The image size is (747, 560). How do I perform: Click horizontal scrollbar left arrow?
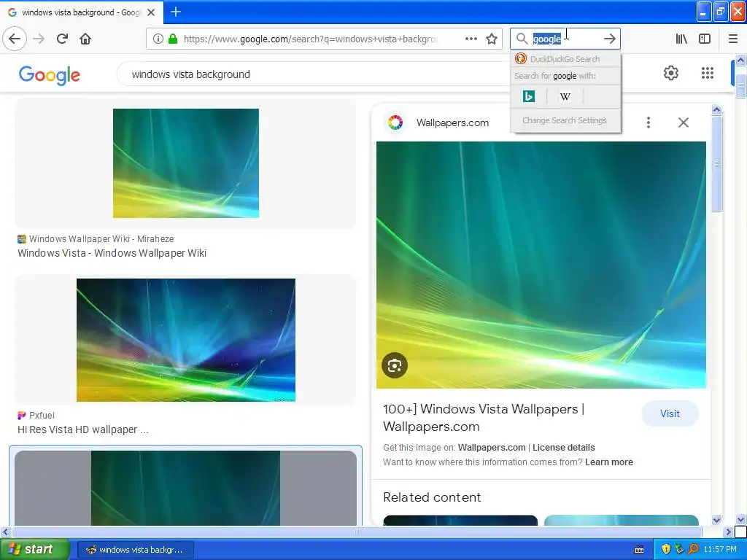(5, 532)
